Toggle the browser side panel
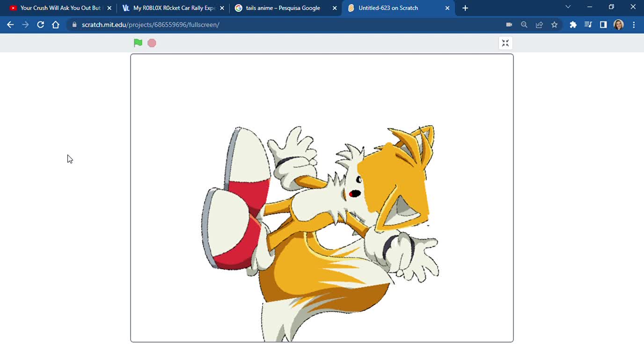This screenshot has width=644, height=344. click(603, 25)
